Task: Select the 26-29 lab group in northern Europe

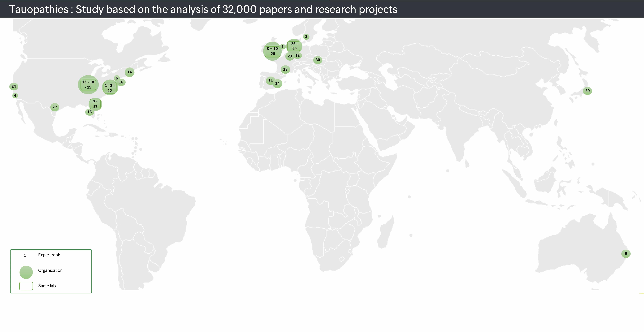Action: coord(294,46)
